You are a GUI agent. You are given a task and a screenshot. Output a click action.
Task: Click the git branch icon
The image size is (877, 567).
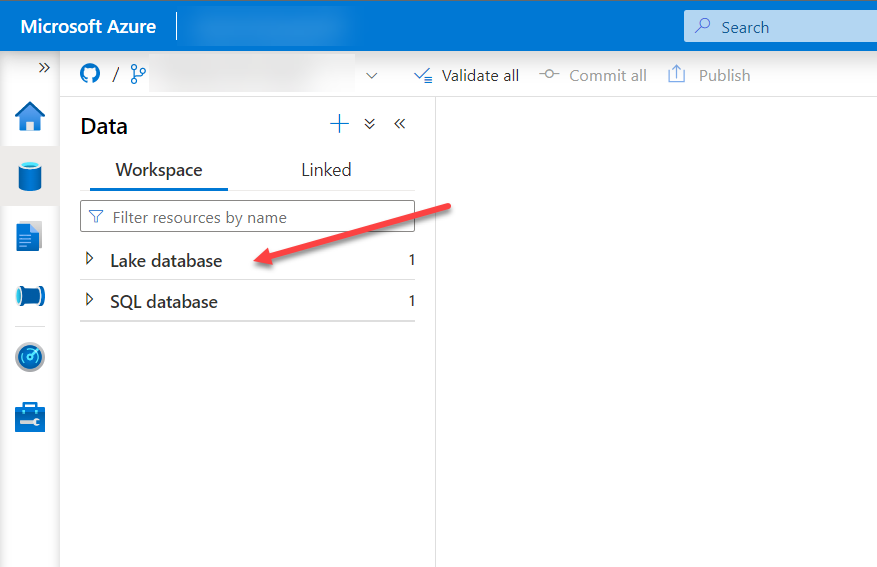coord(138,74)
